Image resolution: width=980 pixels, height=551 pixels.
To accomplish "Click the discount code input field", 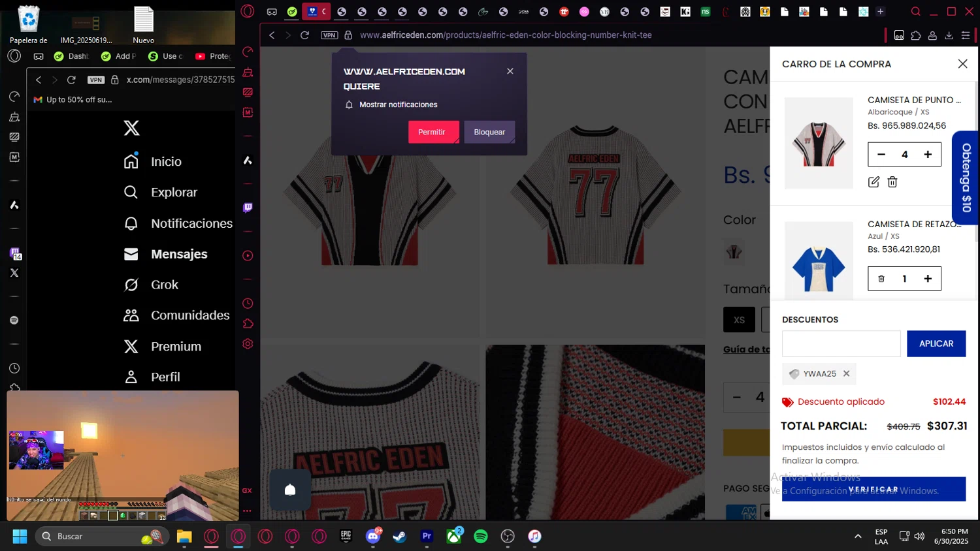I will click(x=841, y=343).
